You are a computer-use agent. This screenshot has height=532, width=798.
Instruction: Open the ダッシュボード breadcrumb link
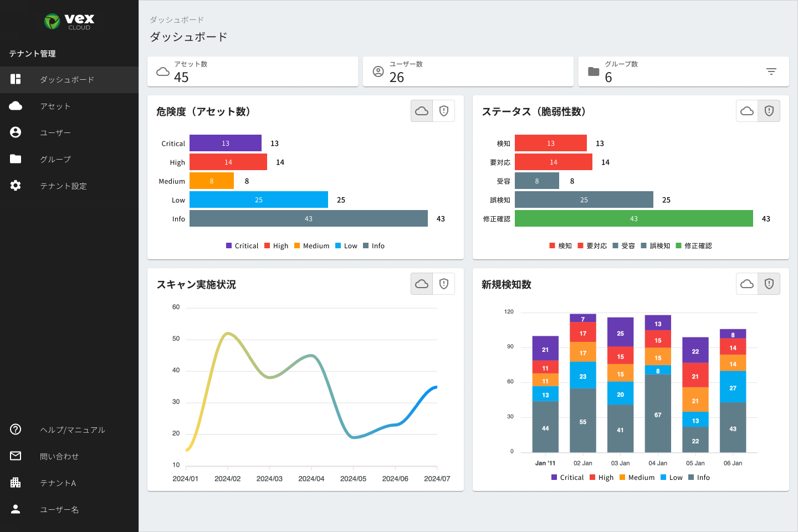coord(176,19)
